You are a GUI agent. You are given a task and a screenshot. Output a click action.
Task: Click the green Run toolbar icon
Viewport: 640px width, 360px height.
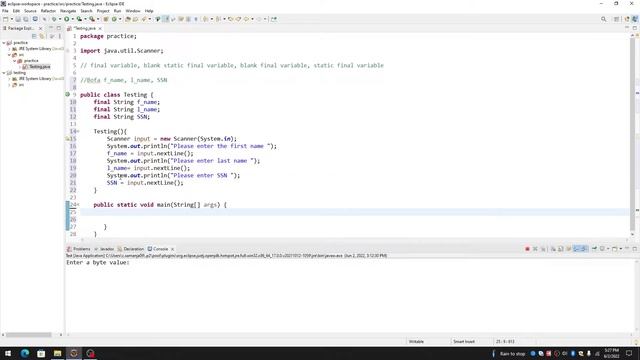click(x=67, y=19)
